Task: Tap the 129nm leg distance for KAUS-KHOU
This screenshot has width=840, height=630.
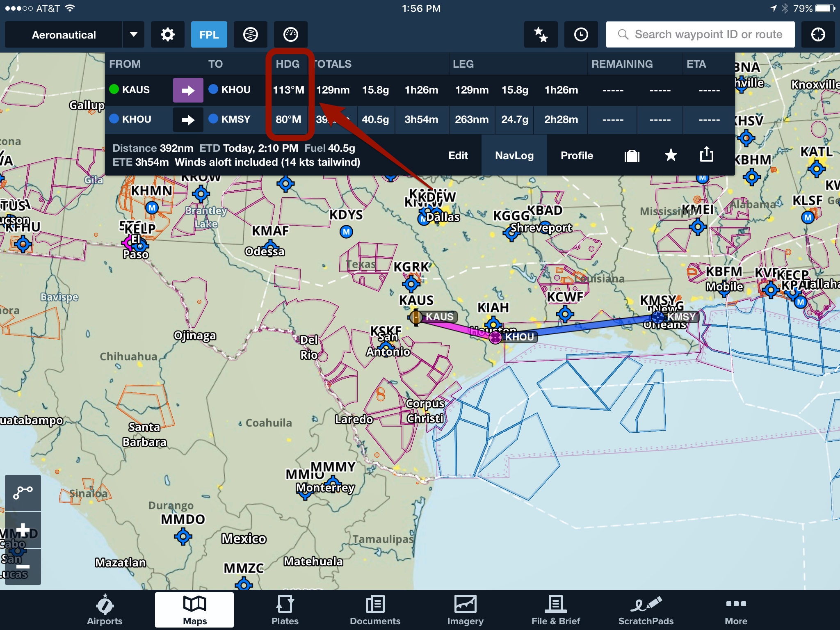Action: (472, 90)
